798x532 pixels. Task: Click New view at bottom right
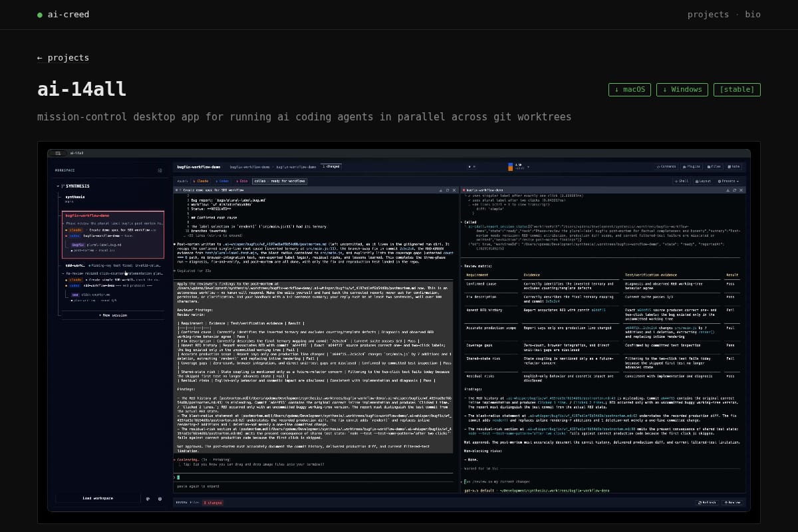[731, 503]
